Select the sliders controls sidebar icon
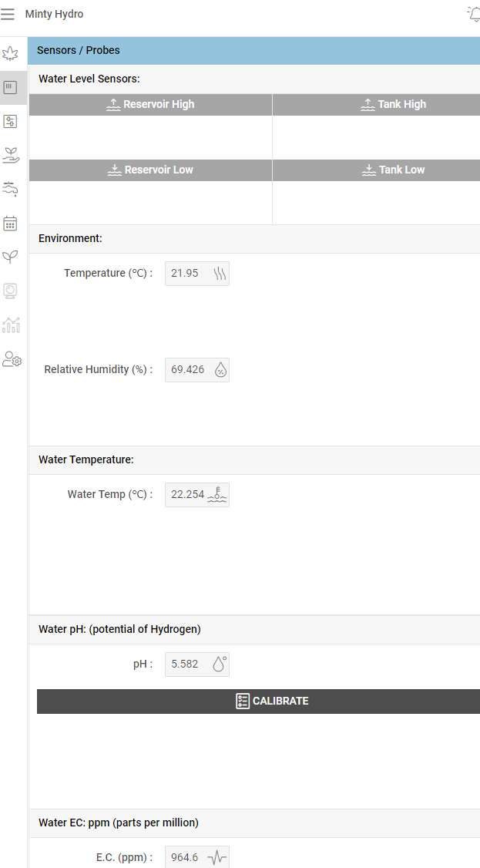480x868 pixels. point(11,121)
